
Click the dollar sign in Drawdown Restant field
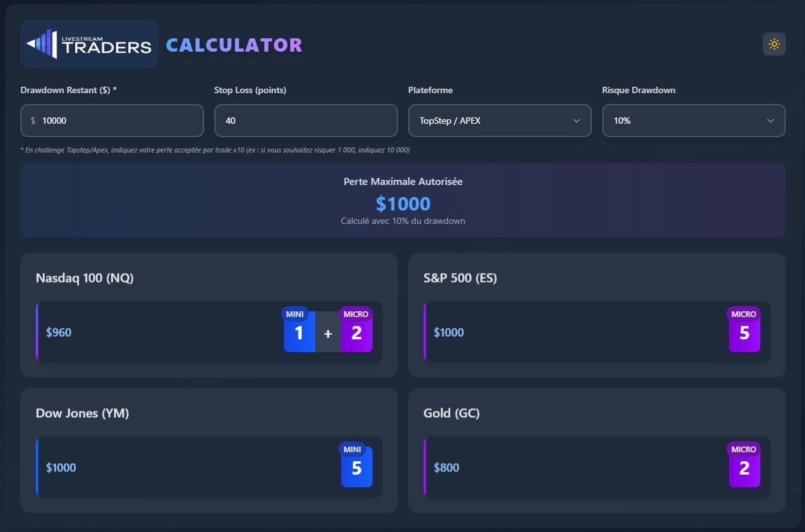click(x=33, y=120)
